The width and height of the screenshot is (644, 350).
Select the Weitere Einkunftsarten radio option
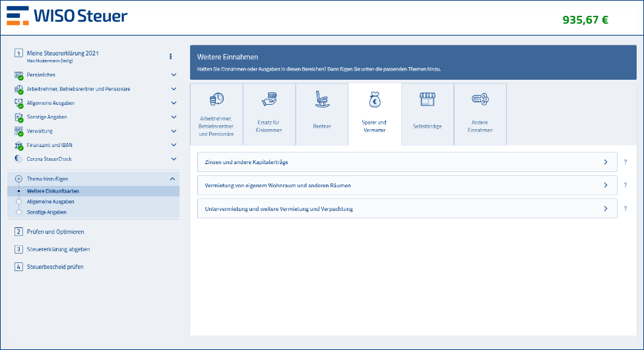[x=18, y=191]
